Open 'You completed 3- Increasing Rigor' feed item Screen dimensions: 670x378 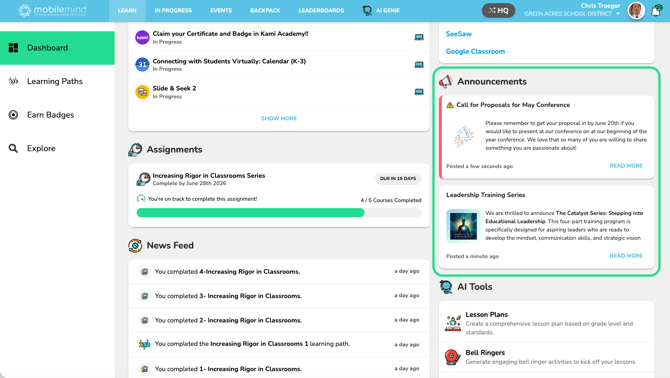point(279,296)
